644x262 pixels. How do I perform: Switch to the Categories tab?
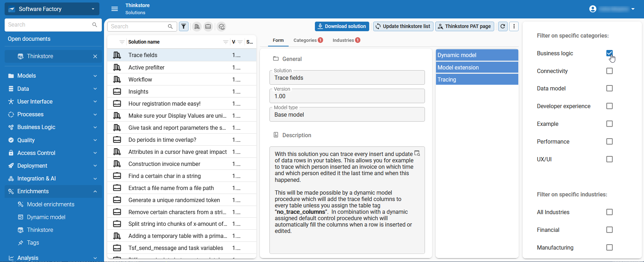(x=307, y=40)
